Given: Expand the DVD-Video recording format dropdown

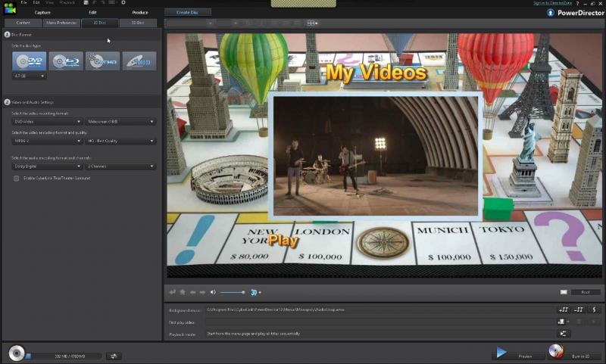Looking at the screenshot, I should point(47,121).
